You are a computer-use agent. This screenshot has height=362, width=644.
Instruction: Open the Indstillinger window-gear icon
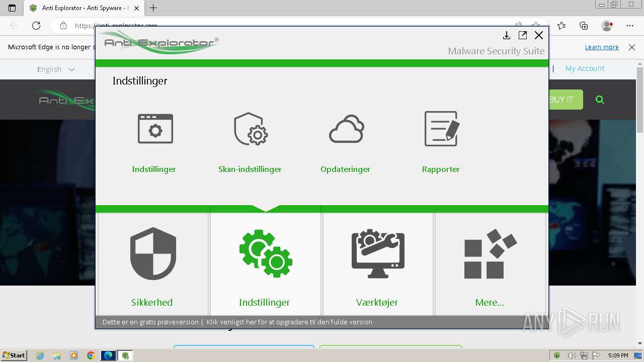155,129
